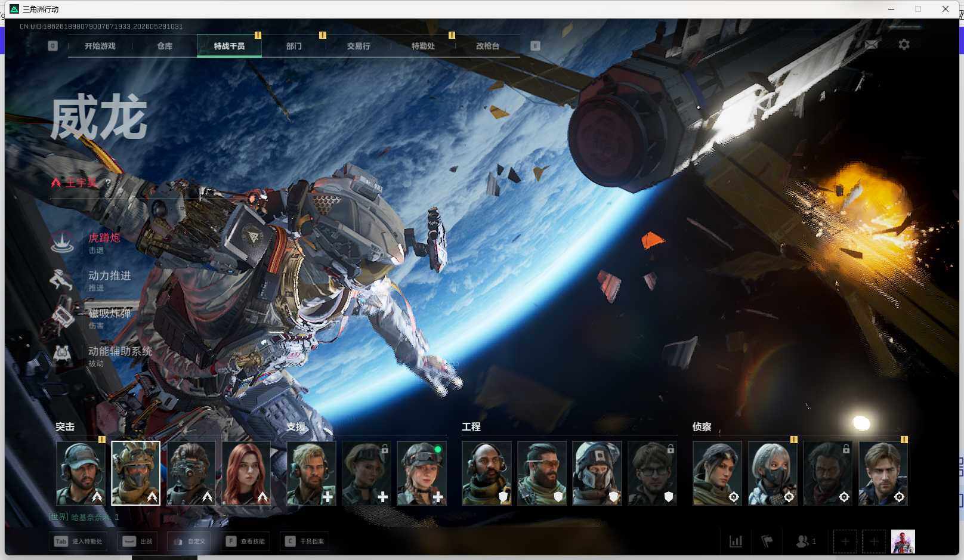
Task: Click the E next-tab key icon
Action: pos(535,46)
